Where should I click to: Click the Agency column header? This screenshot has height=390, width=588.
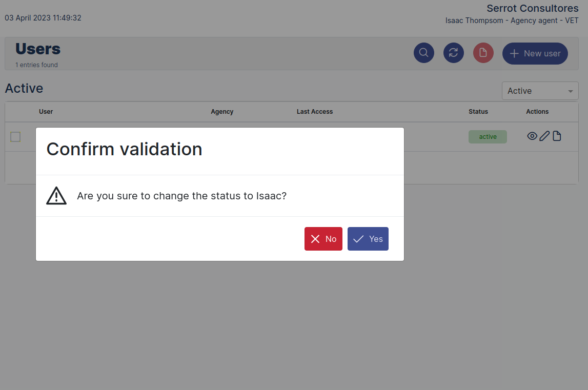222,111
